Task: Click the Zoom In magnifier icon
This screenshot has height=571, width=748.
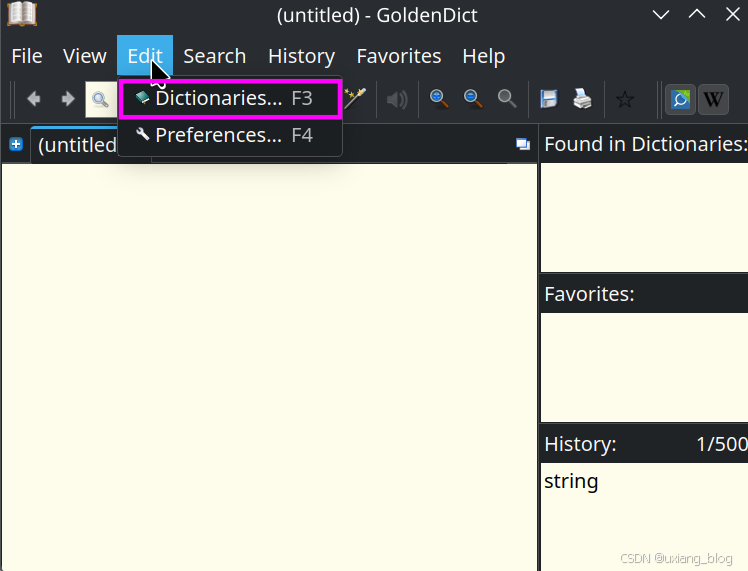Action: pyautogui.click(x=438, y=99)
